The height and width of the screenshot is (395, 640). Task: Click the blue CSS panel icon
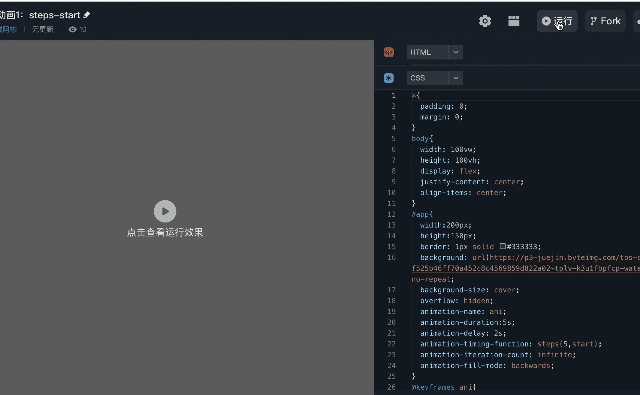click(x=389, y=78)
